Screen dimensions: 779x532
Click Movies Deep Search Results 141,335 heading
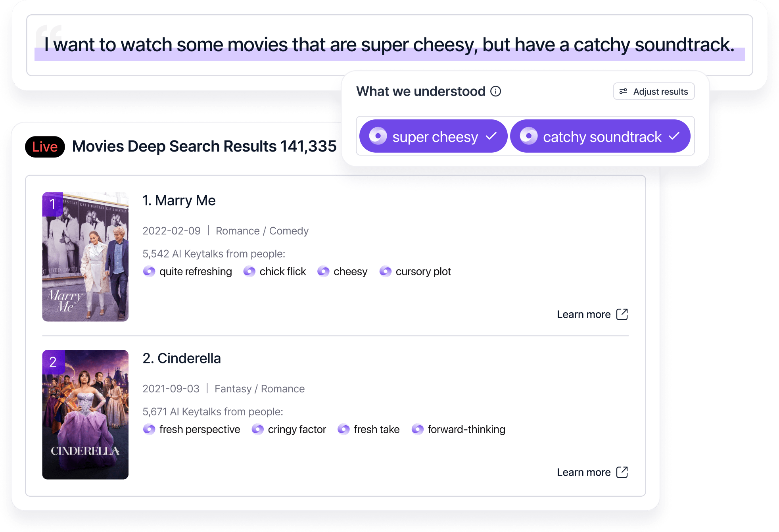coord(204,146)
